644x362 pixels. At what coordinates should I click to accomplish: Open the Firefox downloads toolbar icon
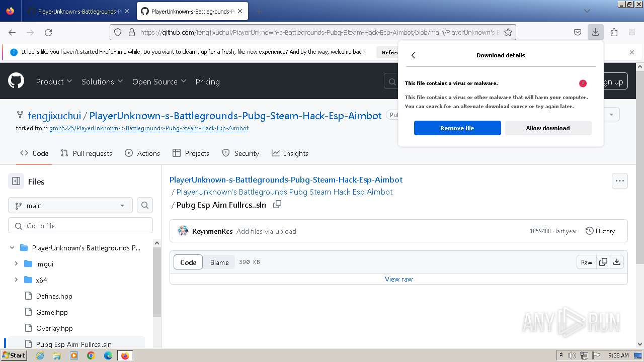pos(595,32)
